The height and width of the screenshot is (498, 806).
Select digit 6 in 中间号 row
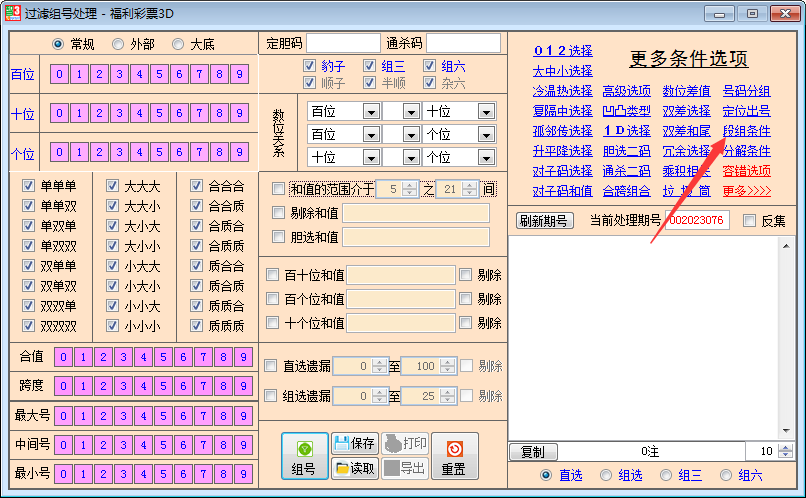184,445
